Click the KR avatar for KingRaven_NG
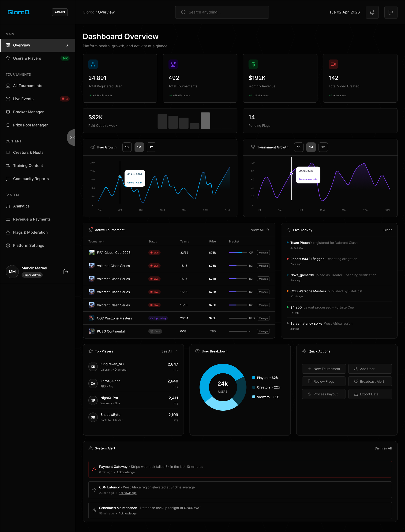The width and height of the screenshot is (405, 532). [x=93, y=367]
